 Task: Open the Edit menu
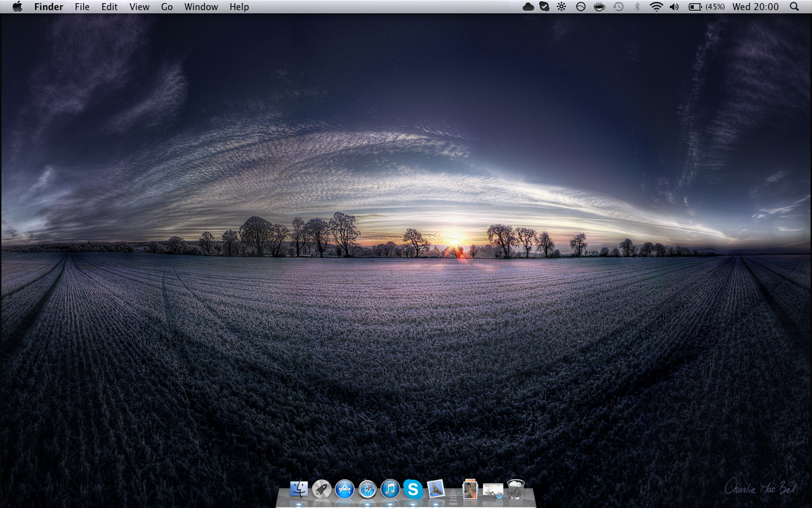[x=110, y=6]
